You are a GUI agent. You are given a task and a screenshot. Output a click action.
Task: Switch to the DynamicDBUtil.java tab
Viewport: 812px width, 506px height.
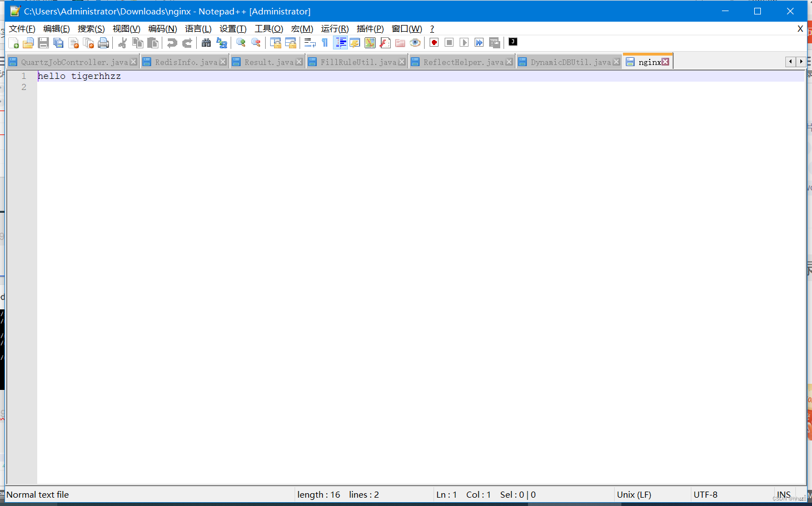coord(570,62)
